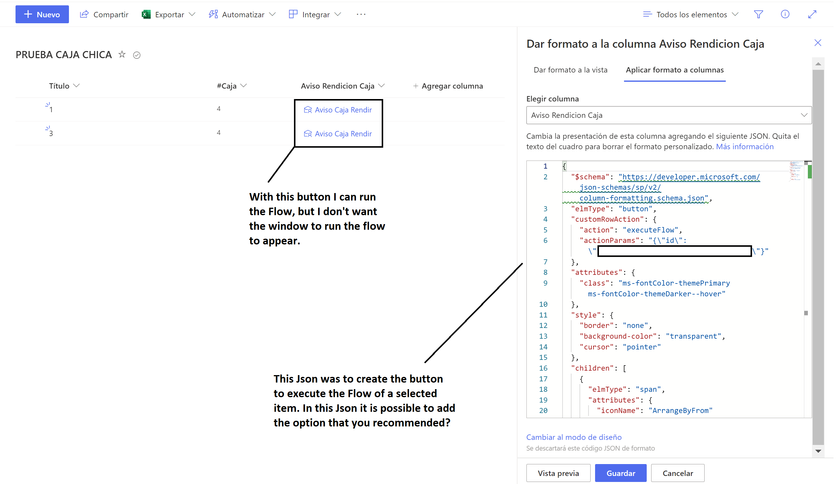838x484 pixels.
Task: Click the status check icon beside the list title
Action: coord(137,55)
